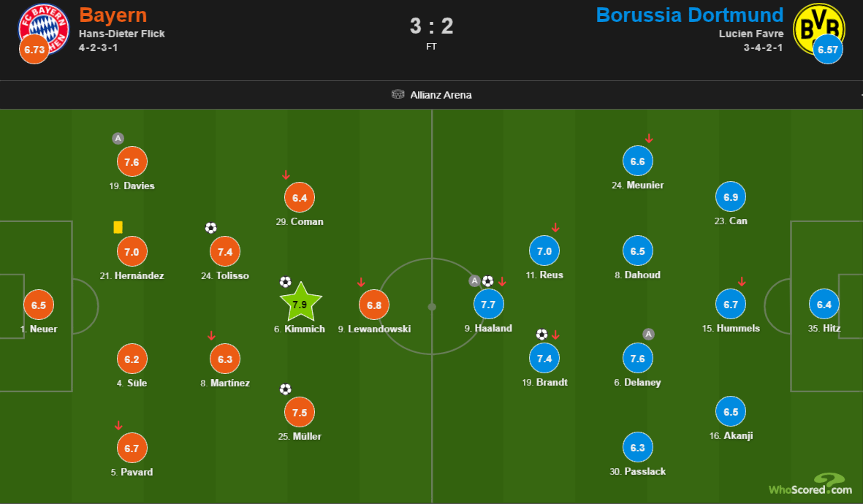
Task: Click the Borussia Dortmund team name heading
Action: (x=690, y=15)
